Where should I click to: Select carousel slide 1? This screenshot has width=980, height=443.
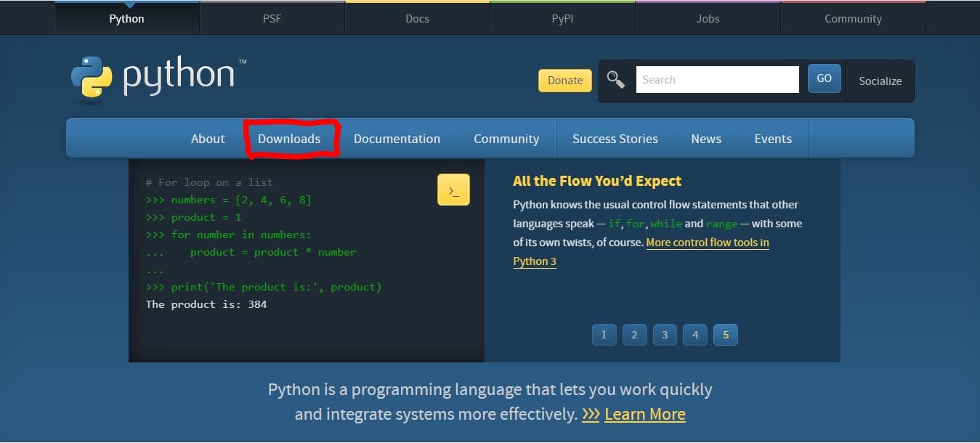pyautogui.click(x=604, y=334)
